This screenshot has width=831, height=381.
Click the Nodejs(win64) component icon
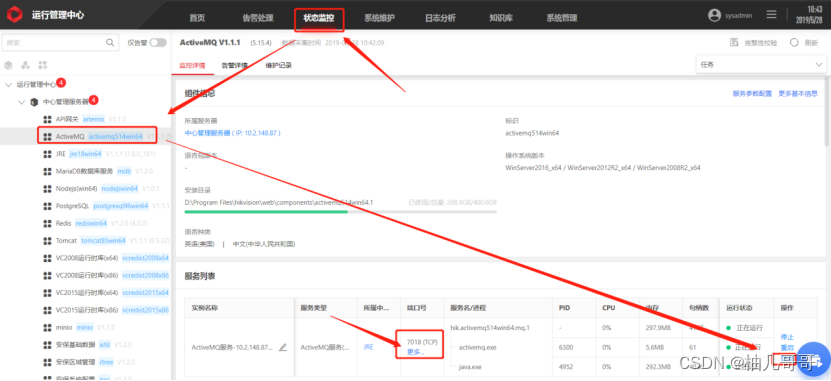(47, 189)
